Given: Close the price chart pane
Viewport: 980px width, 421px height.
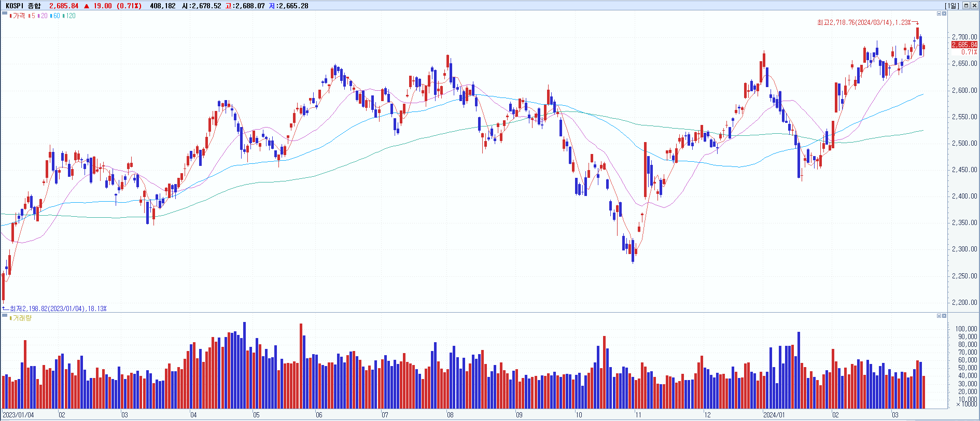Looking at the screenshot, I should pos(944,13).
